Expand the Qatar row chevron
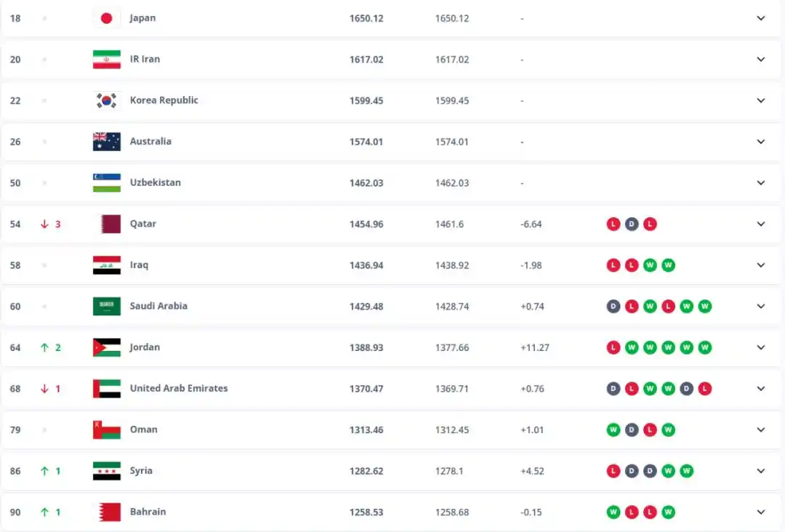The width and height of the screenshot is (785, 532). tap(761, 224)
